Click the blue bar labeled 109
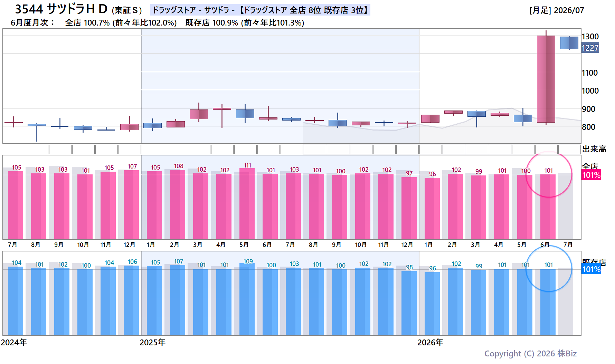The height and width of the screenshot is (364, 615). 247,299
